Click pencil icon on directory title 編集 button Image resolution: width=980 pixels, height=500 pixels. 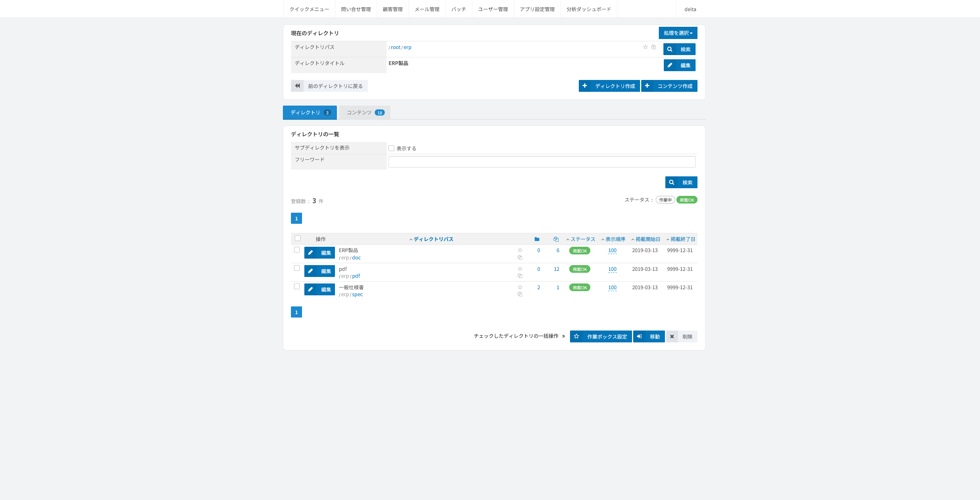click(x=670, y=65)
